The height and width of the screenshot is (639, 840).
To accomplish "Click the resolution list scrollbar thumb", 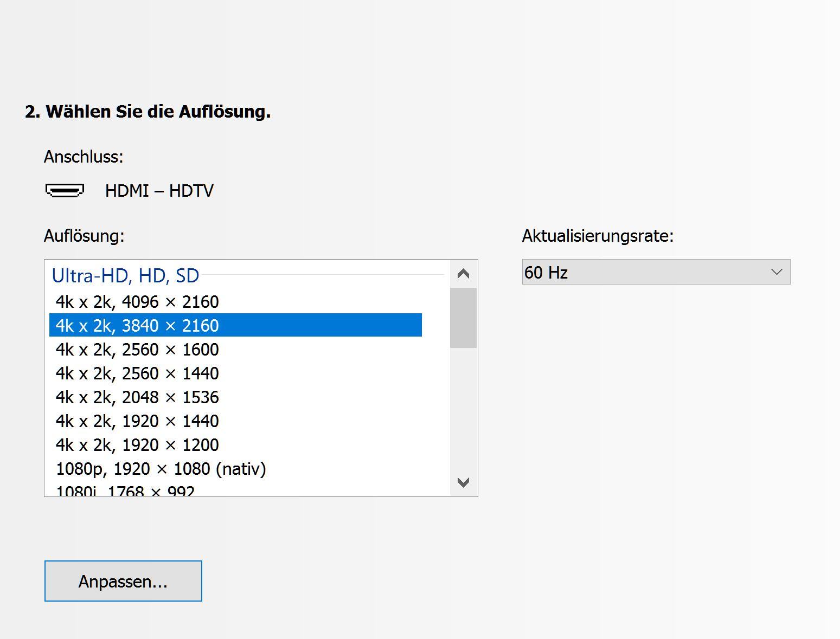I will (x=463, y=318).
